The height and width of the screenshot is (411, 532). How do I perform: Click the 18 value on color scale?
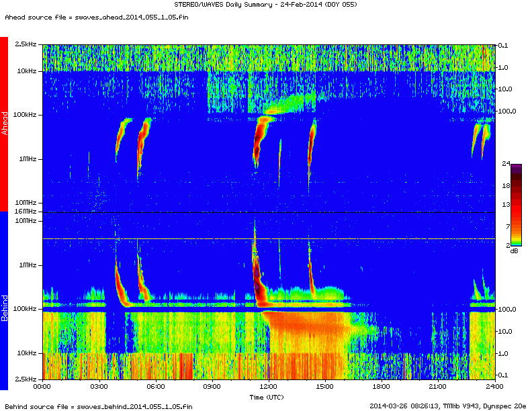coord(506,185)
